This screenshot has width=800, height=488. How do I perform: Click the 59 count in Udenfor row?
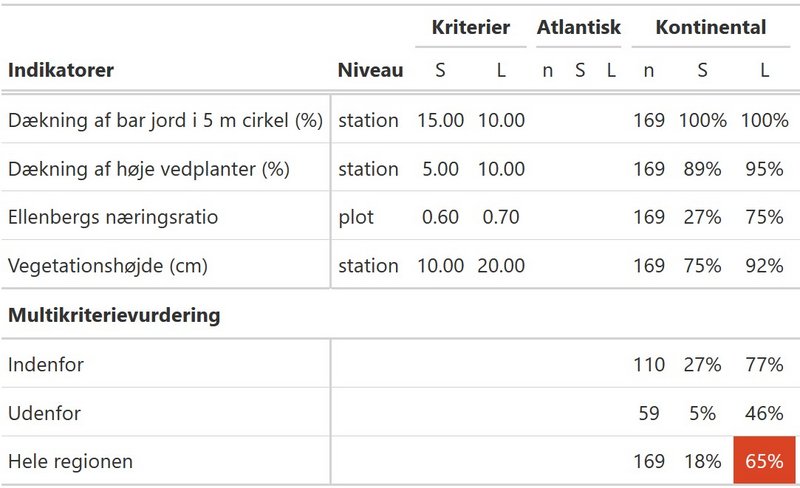[x=649, y=413]
